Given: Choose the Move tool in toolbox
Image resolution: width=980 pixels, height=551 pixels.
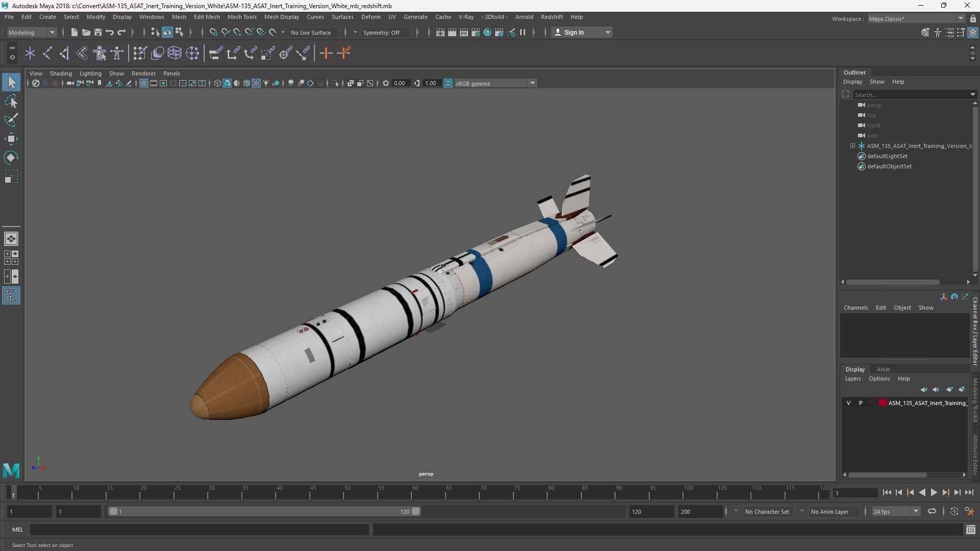Looking at the screenshot, I should [11, 139].
